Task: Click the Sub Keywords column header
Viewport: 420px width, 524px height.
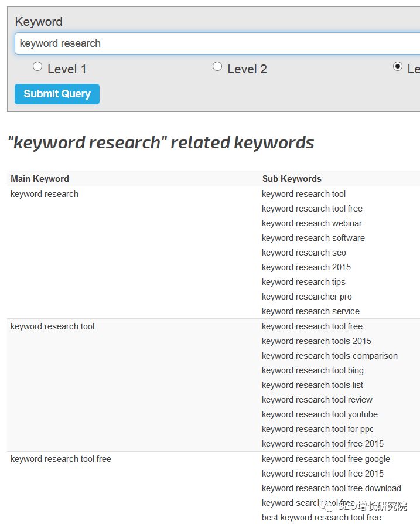Action: coord(292,179)
